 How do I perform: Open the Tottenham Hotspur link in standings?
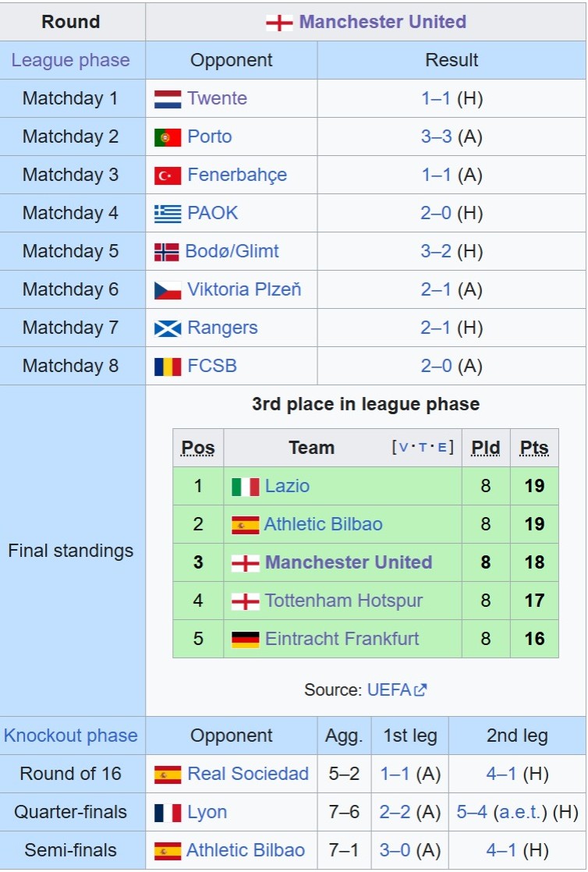[343, 601]
